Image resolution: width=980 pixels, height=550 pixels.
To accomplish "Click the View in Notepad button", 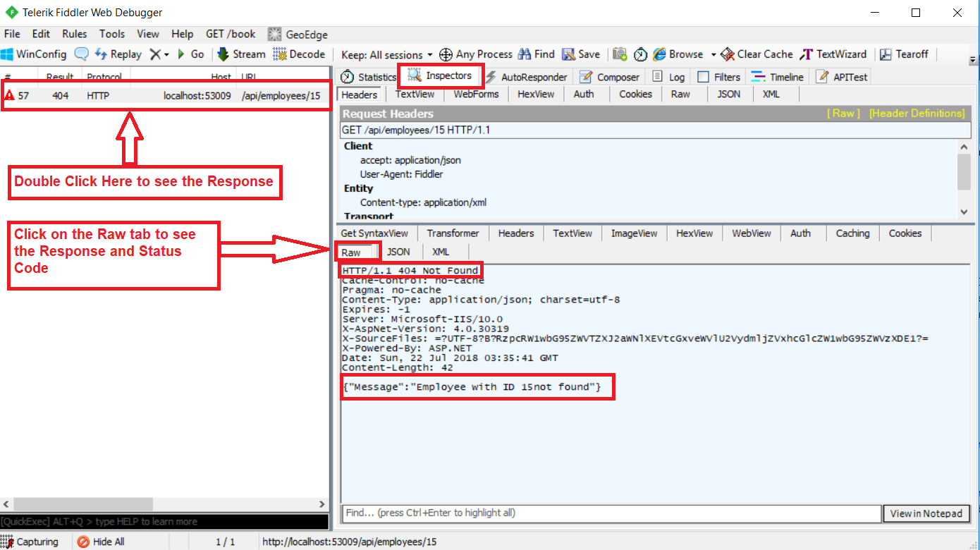I will pos(926,513).
